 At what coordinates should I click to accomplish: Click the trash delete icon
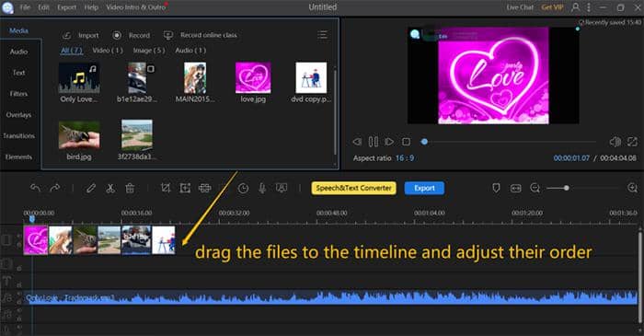(x=130, y=188)
